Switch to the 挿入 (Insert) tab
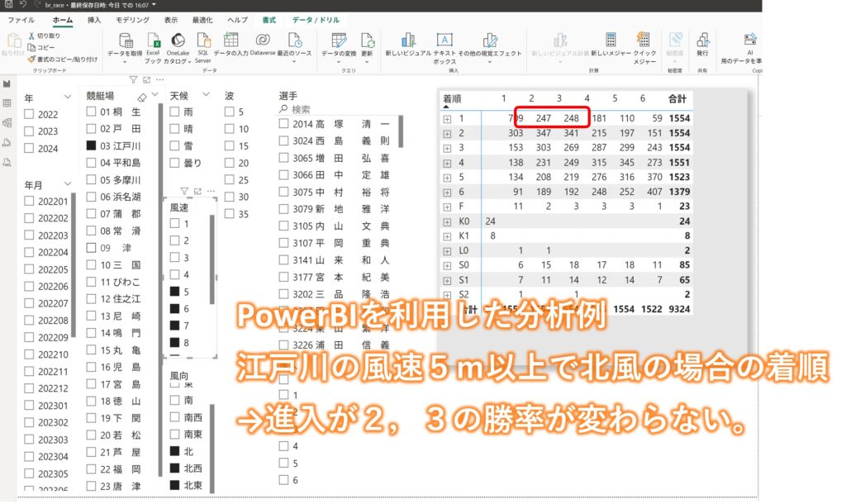 [94, 20]
